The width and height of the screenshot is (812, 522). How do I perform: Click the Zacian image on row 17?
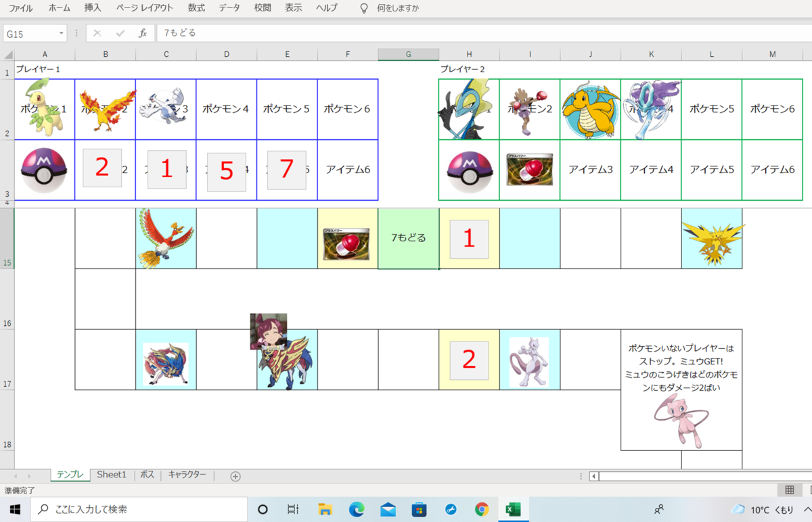pos(166,364)
